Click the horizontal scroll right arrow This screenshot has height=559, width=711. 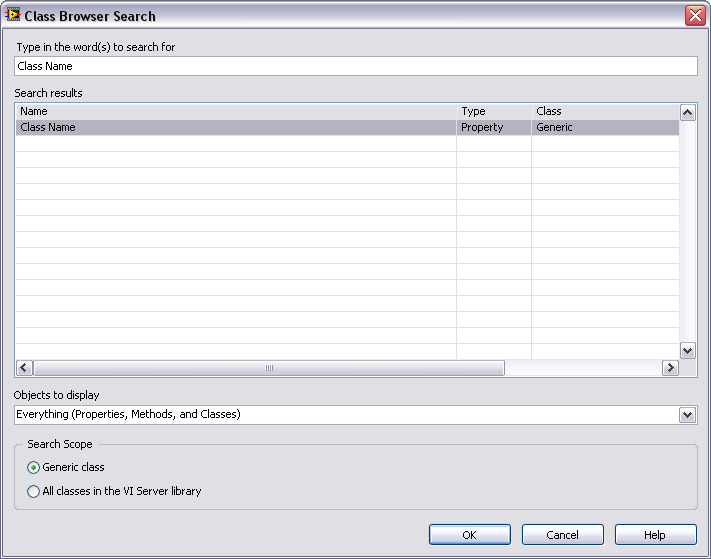(670, 368)
